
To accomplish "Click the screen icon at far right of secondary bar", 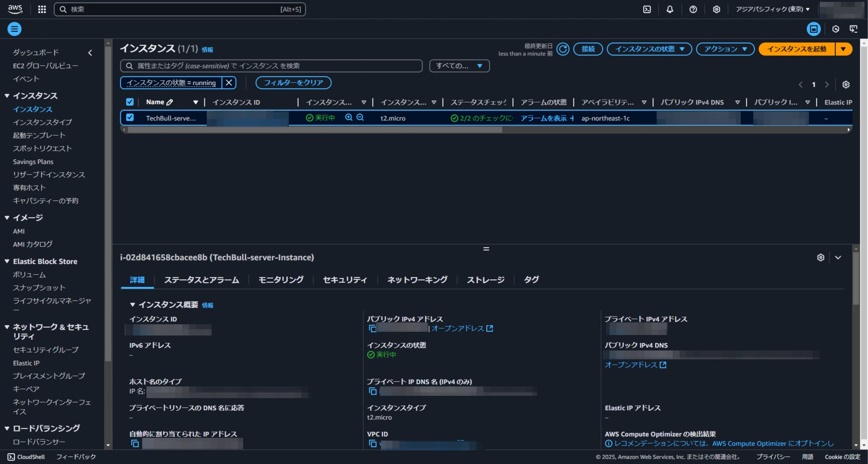I will 854,29.
